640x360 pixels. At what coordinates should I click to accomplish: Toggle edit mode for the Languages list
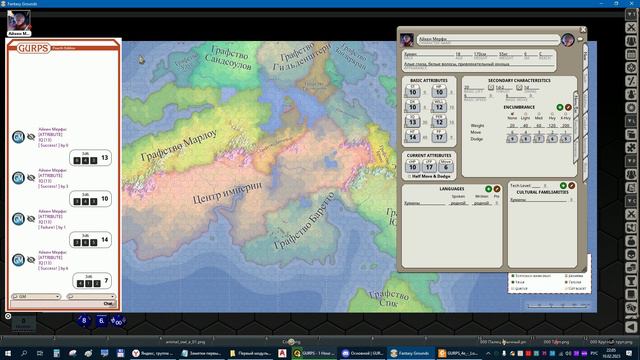tap(497, 189)
